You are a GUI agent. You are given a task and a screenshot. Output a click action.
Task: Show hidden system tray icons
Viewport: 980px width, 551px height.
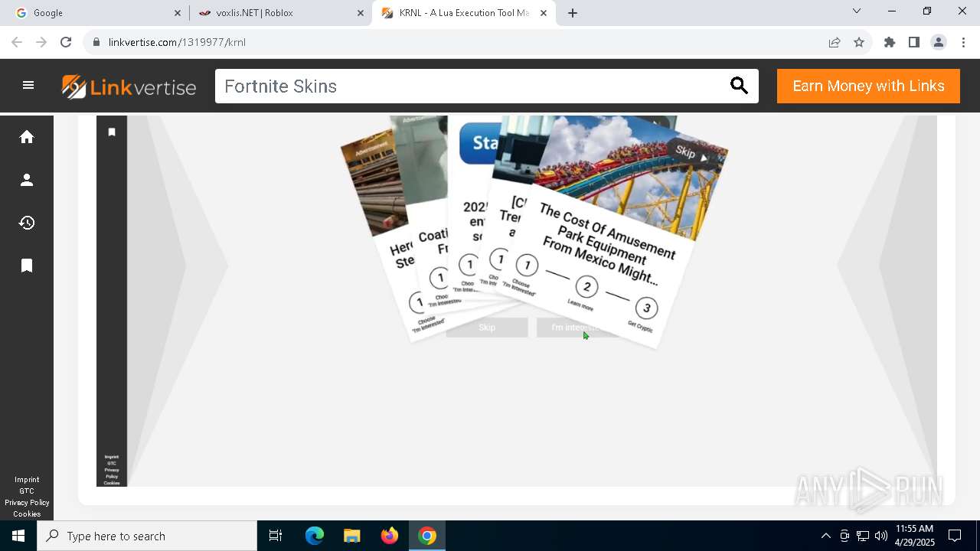[825, 536]
